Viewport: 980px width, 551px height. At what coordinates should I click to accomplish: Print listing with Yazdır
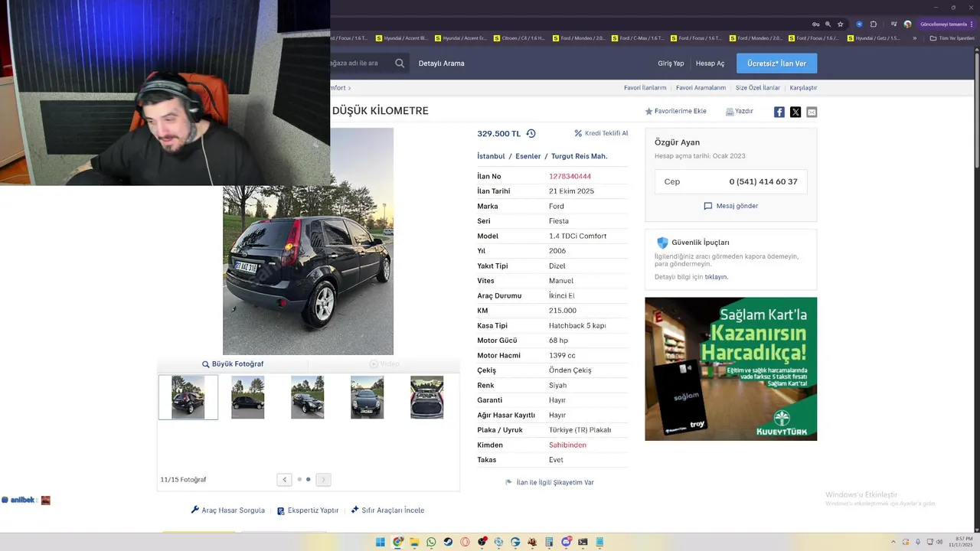coord(740,112)
